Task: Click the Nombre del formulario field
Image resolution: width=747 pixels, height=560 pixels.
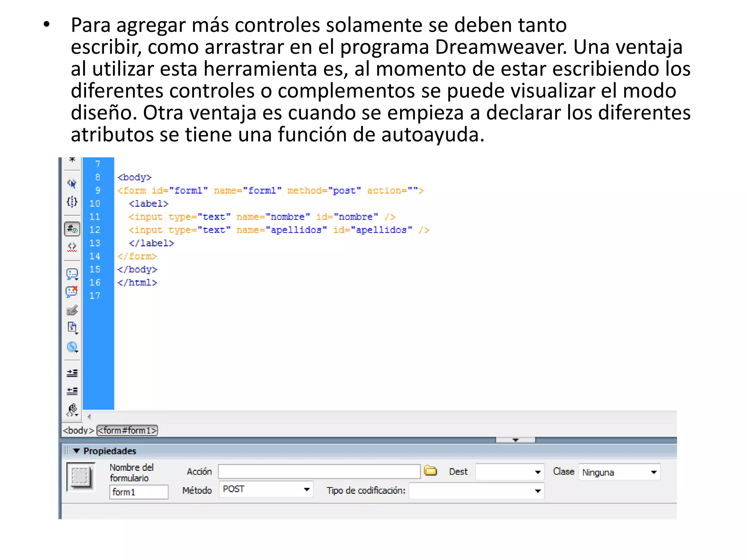Action: (139, 492)
